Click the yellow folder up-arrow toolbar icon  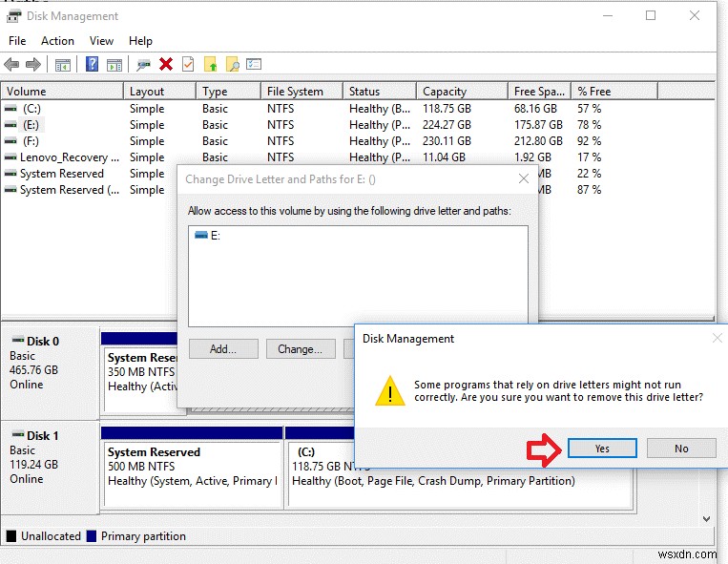click(210, 64)
